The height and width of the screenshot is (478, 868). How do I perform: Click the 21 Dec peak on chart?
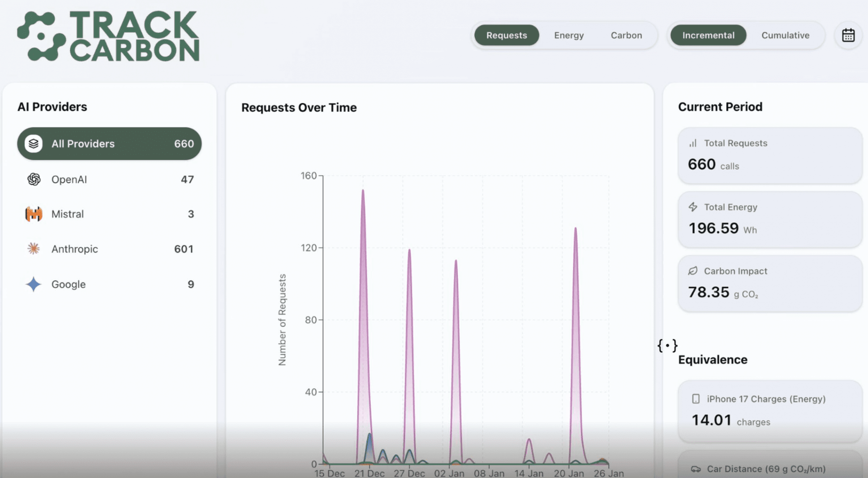point(363,191)
